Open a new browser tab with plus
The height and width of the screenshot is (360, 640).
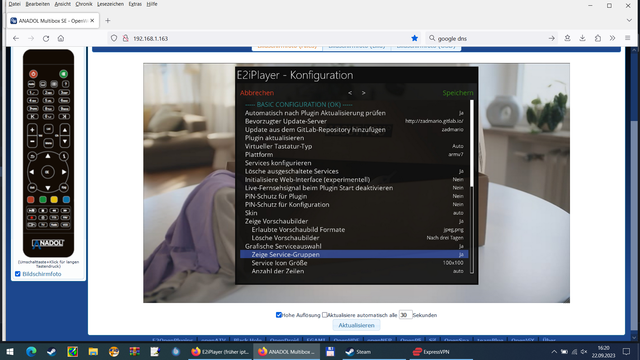coord(108,20)
